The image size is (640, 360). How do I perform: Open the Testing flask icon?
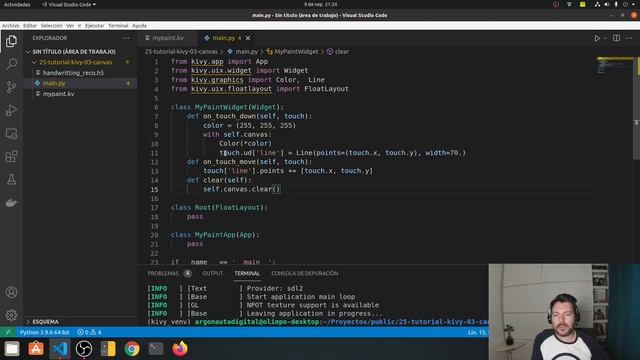(11, 179)
